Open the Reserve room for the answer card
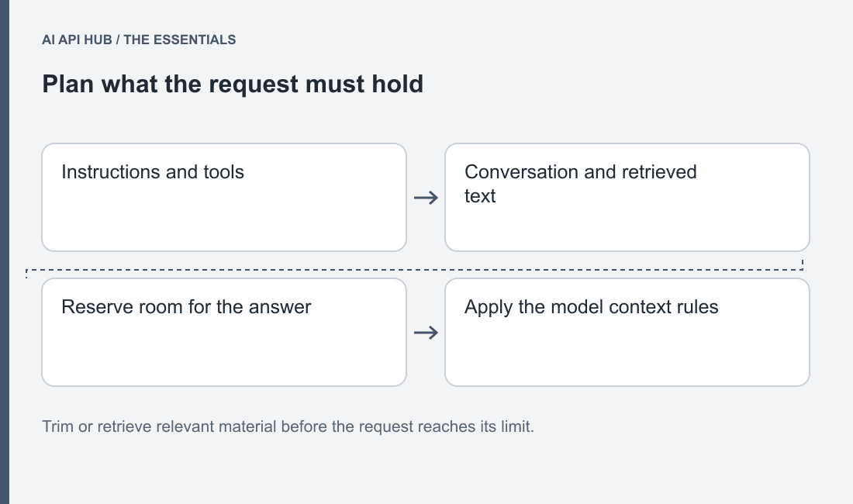This screenshot has width=853, height=504. coord(224,332)
